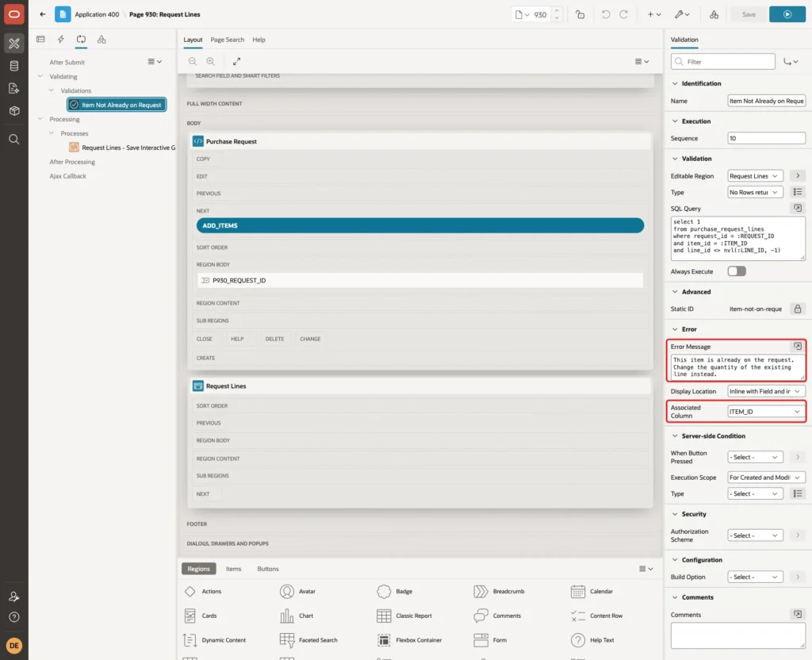Image resolution: width=812 pixels, height=660 pixels.
Task: Select the Buttons gallery tab
Action: click(268, 569)
